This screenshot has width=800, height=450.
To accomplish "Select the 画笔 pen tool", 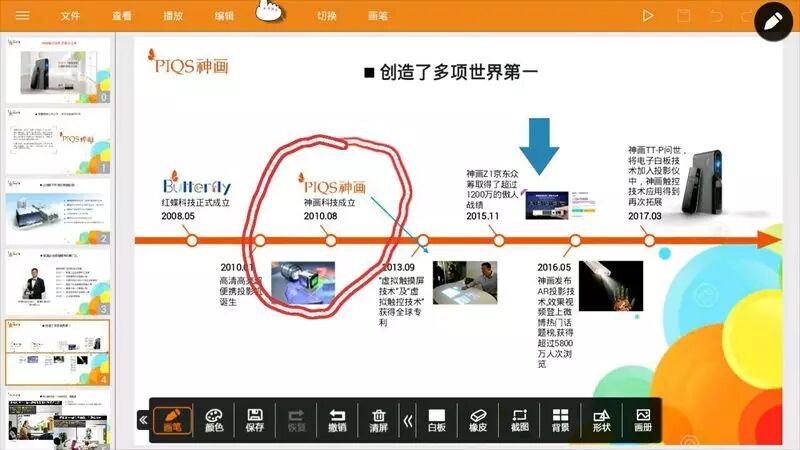I will click(172, 421).
